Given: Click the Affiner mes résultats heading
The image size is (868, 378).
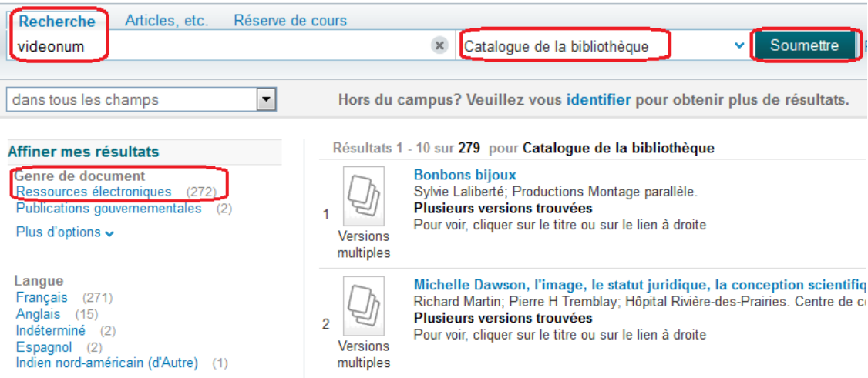Looking at the screenshot, I should (83, 152).
